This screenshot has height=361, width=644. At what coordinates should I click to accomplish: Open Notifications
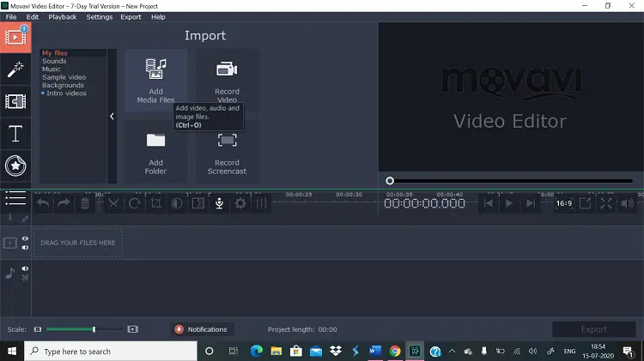pyautogui.click(x=202, y=329)
